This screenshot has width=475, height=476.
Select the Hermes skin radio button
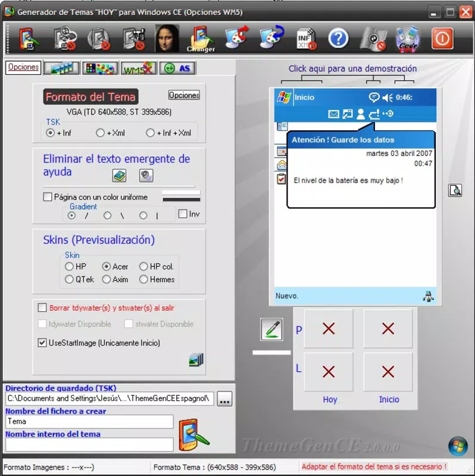pos(143,279)
